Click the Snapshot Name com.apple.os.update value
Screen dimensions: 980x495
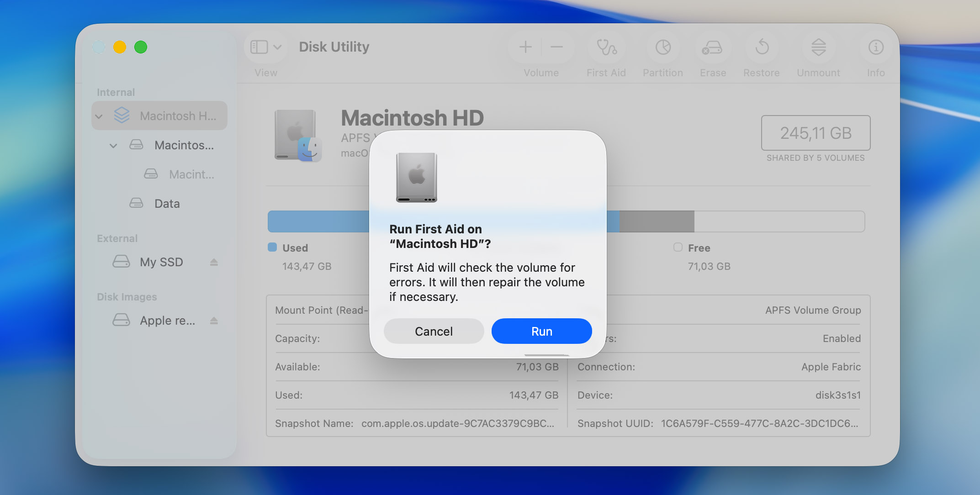pyautogui.click(x=458, y=423)
